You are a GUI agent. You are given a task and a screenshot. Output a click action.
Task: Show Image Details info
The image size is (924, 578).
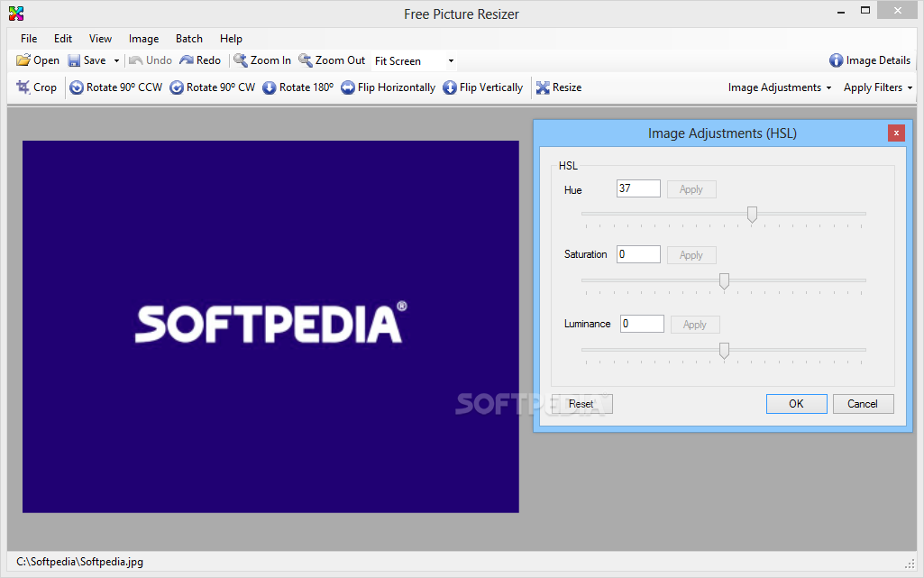pyautogui.click(x=870, y=60)
